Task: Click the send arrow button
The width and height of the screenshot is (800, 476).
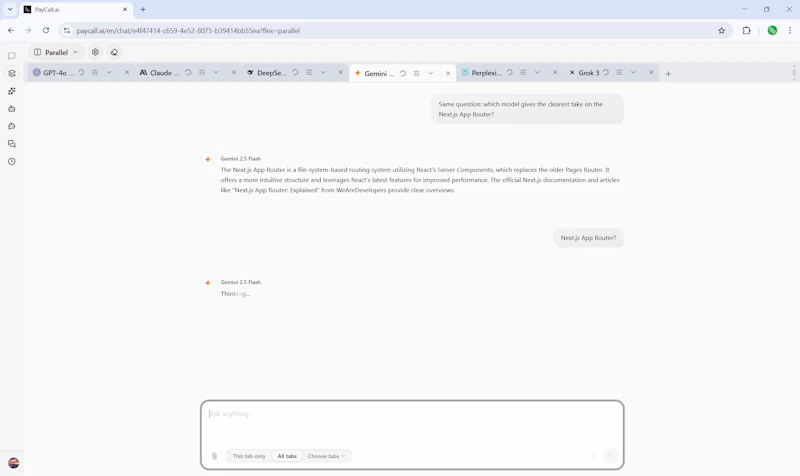Action: pos(610,456)
